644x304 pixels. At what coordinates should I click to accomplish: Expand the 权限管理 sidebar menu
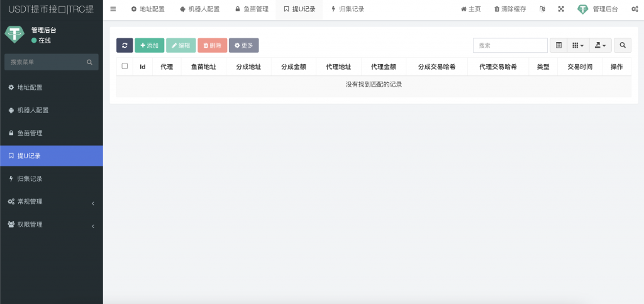52,224
